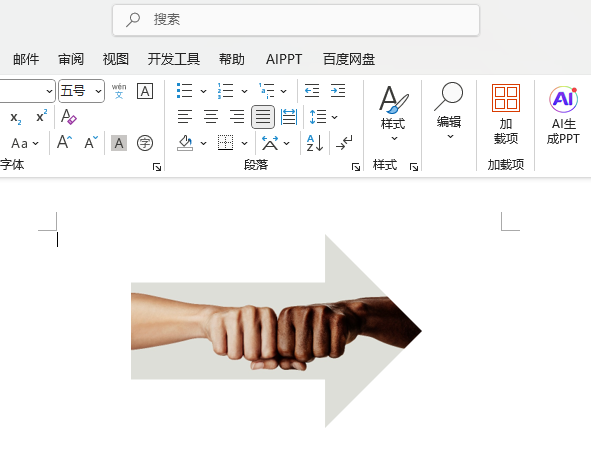Open the 审阅 ribbon tab
This screenshot has width=591, height=466.
pyautogui.click(x=71, y=59)
